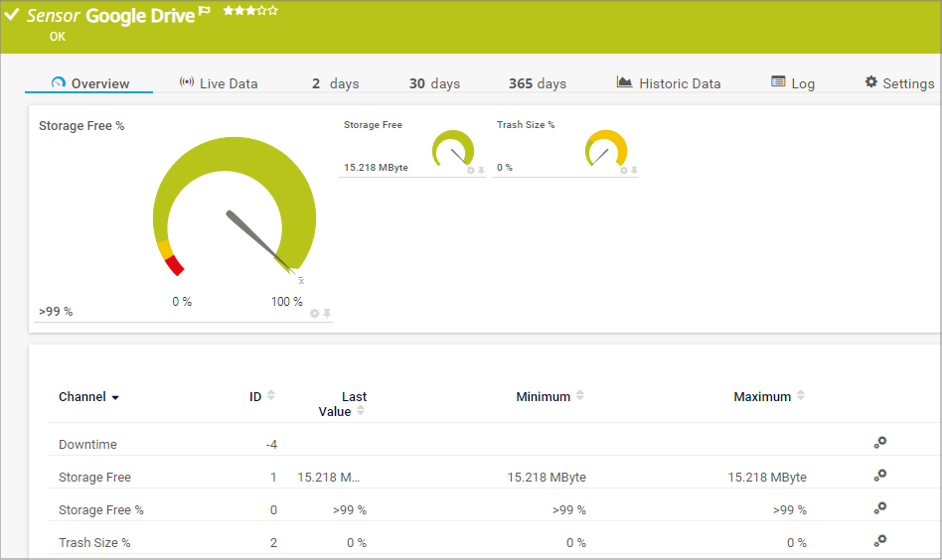Edit channel settings for the Trash Size % row
The width and height of the screenshot is (942, 560).
[879, 541]
